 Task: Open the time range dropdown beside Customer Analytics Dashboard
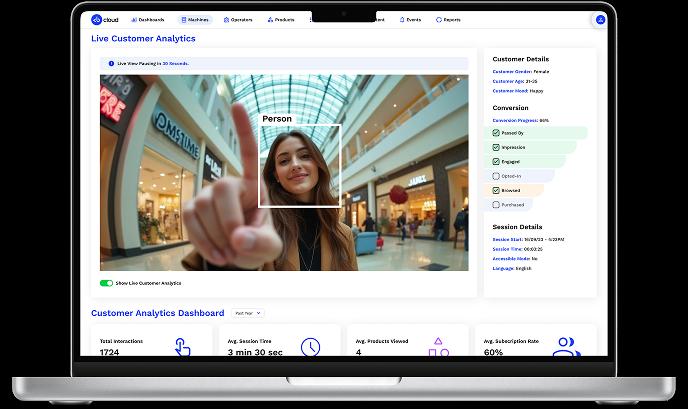coord(248,313)
